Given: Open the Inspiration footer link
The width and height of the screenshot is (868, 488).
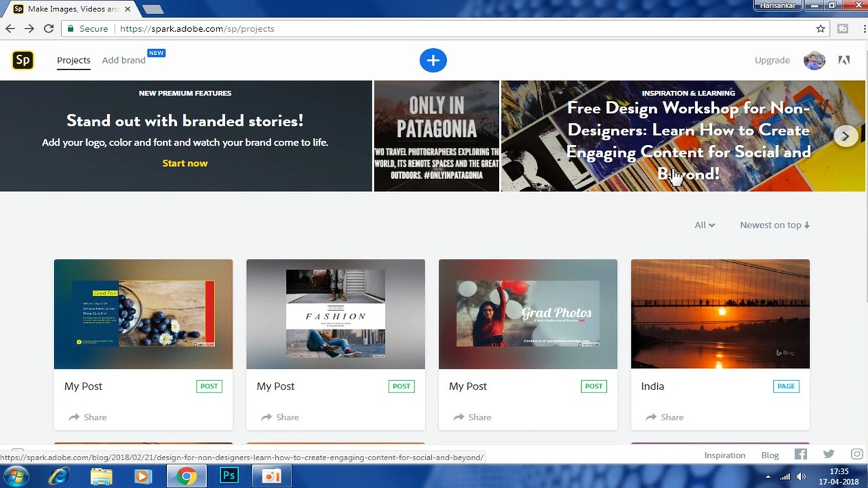Looking at the screenshot, I should (724, 455).
